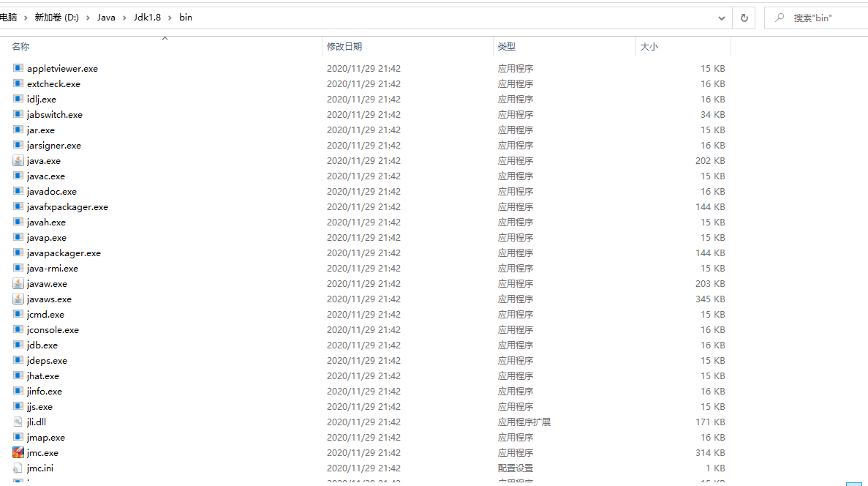Viewport: 868px width, 486px height.
Task: Click the 203 KB size value
Action: (710, 284)
